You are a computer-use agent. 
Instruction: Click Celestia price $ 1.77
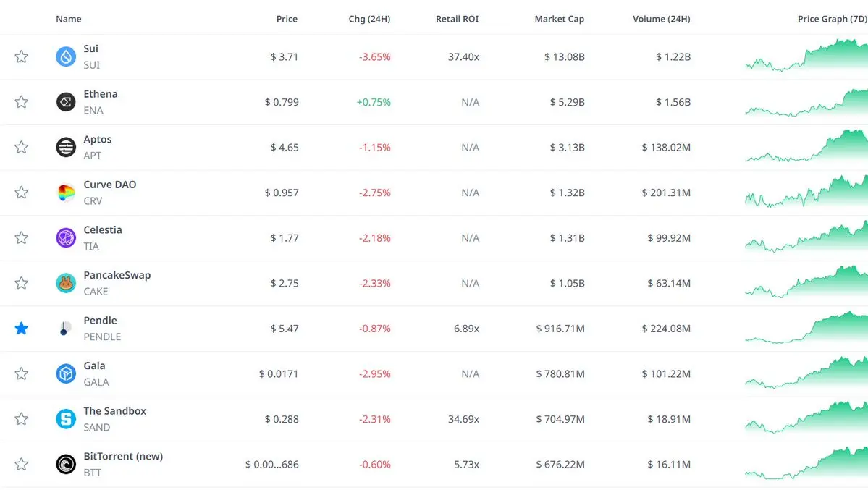coord(285,238)
